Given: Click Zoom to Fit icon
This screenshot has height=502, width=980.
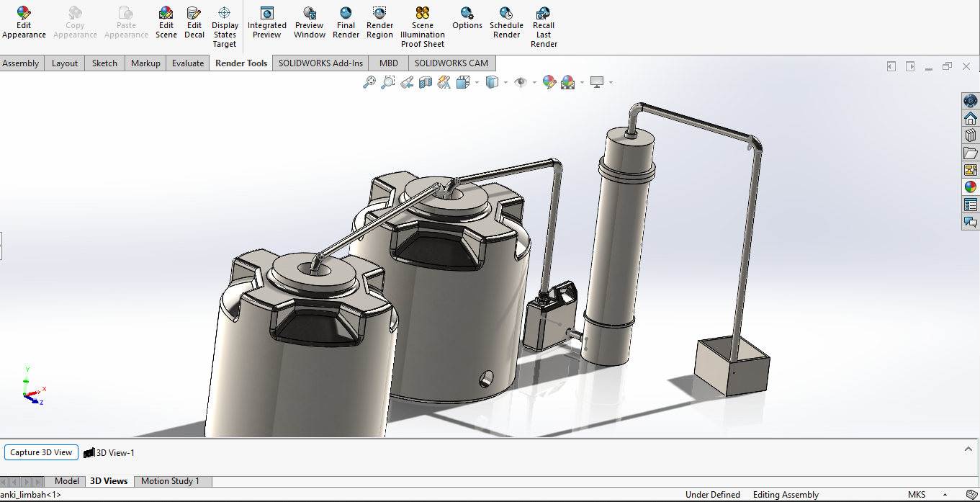Looking at the screenshot, I should 369,82.
